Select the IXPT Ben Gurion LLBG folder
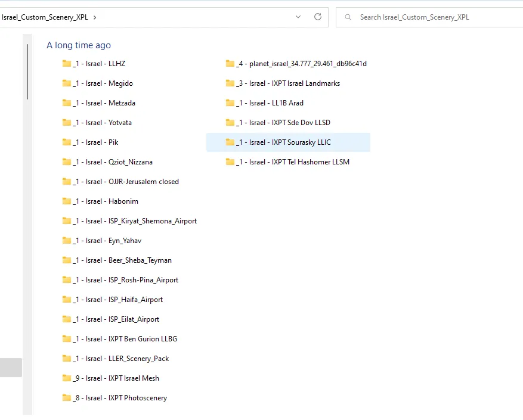The width and height of the screenshot is (523, 420). coord(125,339)
